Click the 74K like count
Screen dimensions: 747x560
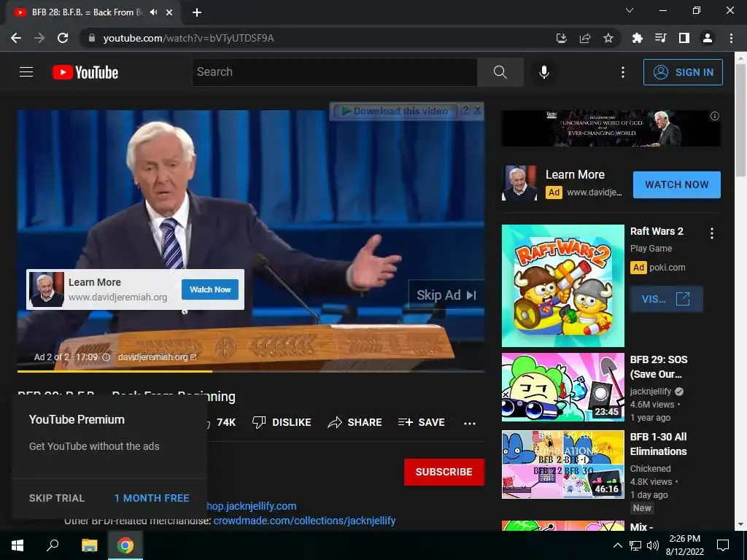point(226,422)
